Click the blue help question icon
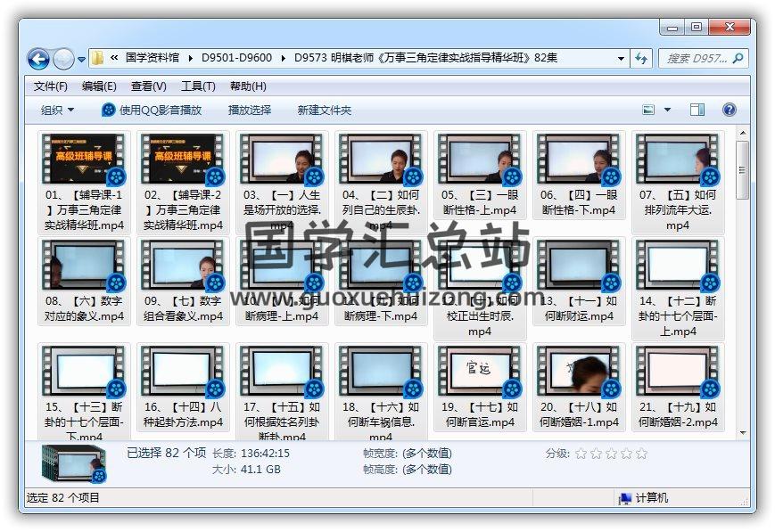775x532 pixels. tap(729, 110)
